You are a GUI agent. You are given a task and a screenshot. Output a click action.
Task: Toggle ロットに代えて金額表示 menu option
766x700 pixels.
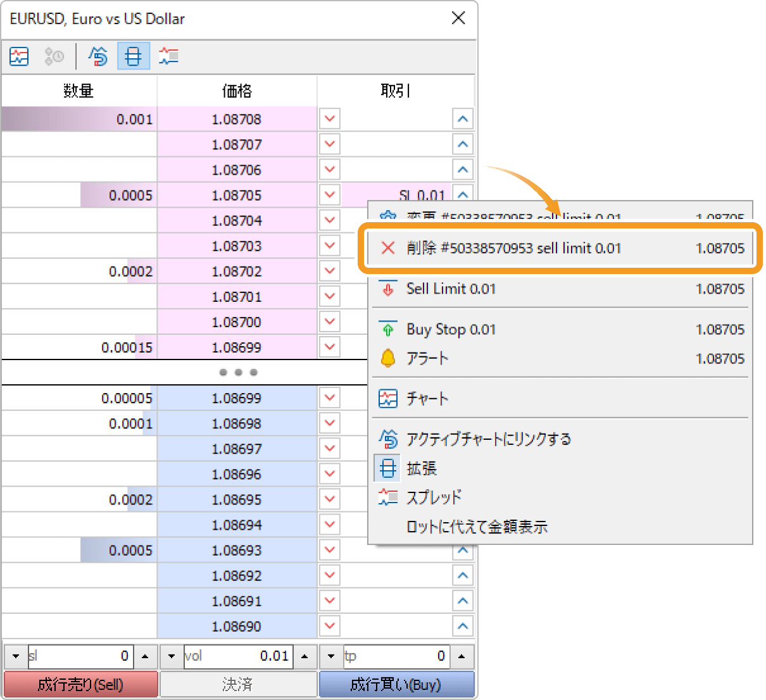click(x=560, y=527)
